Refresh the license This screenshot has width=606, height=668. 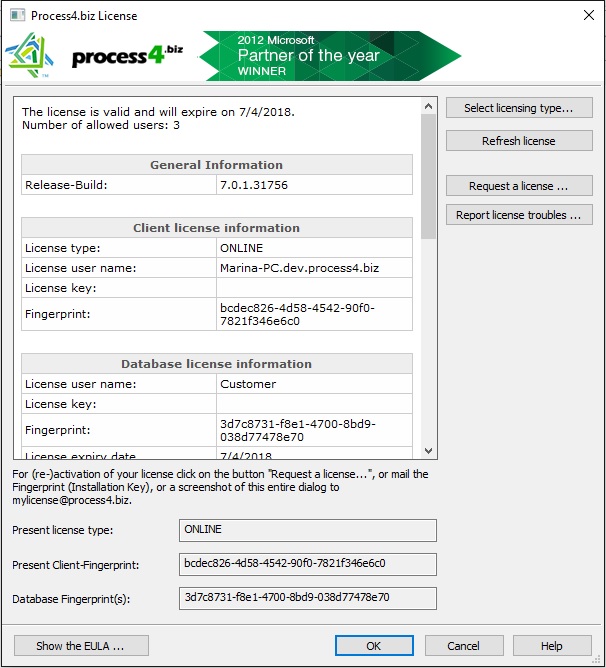tap(519, 141)
